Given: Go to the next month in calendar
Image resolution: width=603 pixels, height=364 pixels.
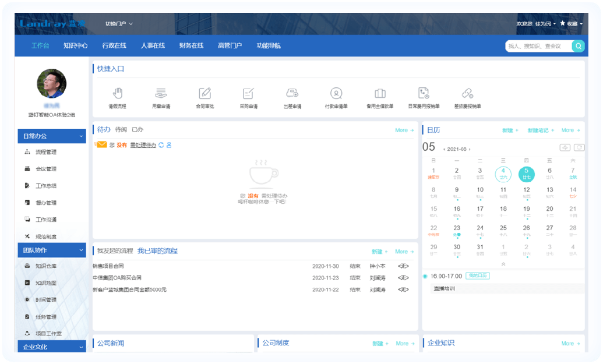Looking at the screenshot, I should click(469, 150).
